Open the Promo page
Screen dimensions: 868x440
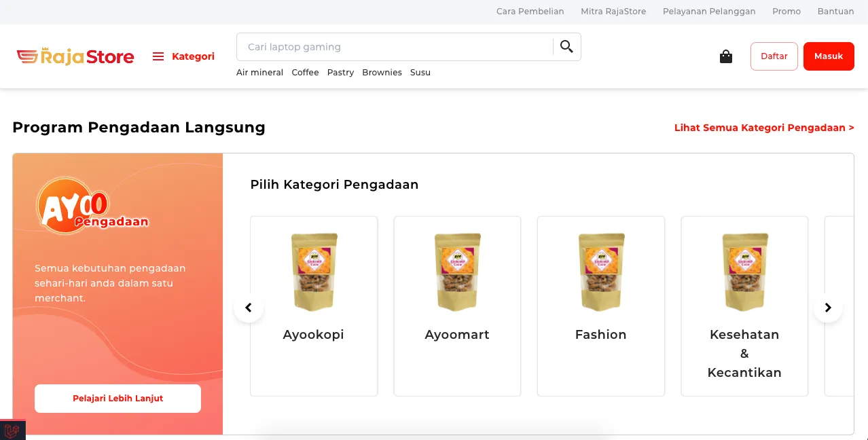click(x=786, y=12)
